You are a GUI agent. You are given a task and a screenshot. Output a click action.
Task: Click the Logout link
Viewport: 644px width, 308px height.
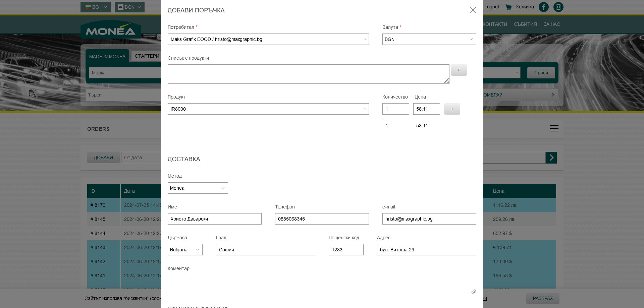(491, 7)
